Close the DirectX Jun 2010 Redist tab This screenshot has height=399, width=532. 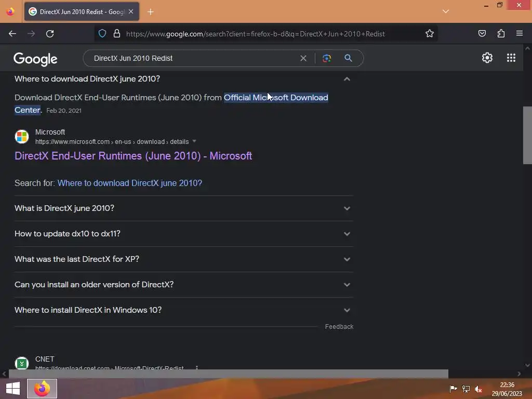click(x=131, y=11)
